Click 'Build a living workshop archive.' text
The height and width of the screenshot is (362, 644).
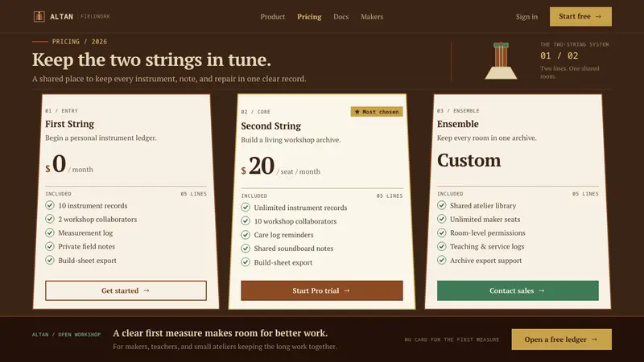click(x=291, y=140)
